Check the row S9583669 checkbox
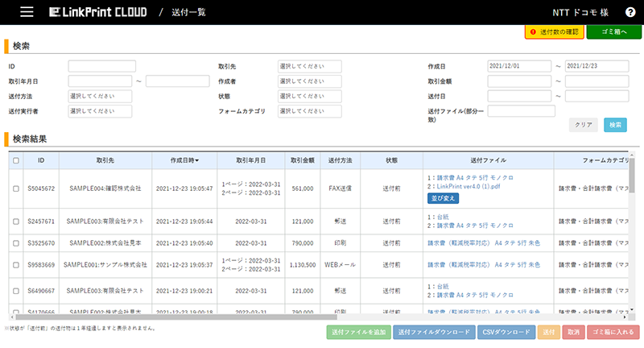Screen dimensions: 644x348 (16, 265)
